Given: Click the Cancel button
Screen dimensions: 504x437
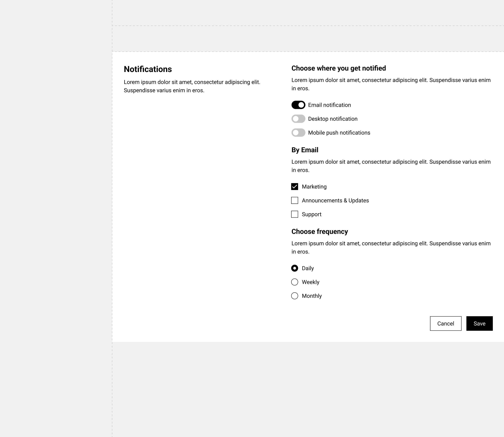Looking at the screenshot, I should coord(445,324).
